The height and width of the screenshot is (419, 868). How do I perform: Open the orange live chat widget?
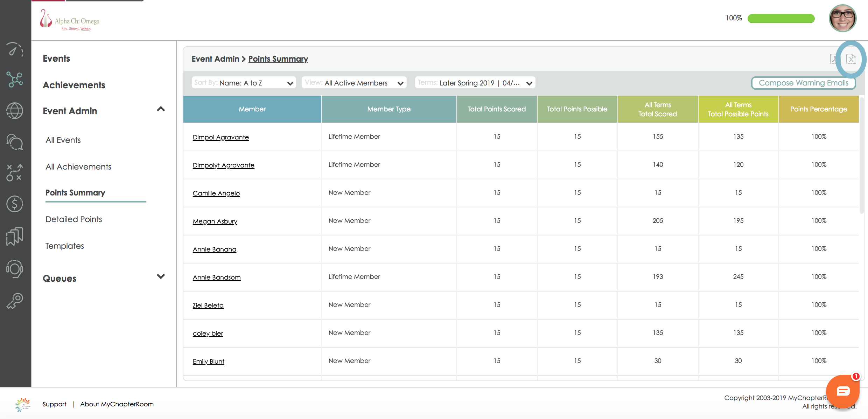click(x=842, y=391)
